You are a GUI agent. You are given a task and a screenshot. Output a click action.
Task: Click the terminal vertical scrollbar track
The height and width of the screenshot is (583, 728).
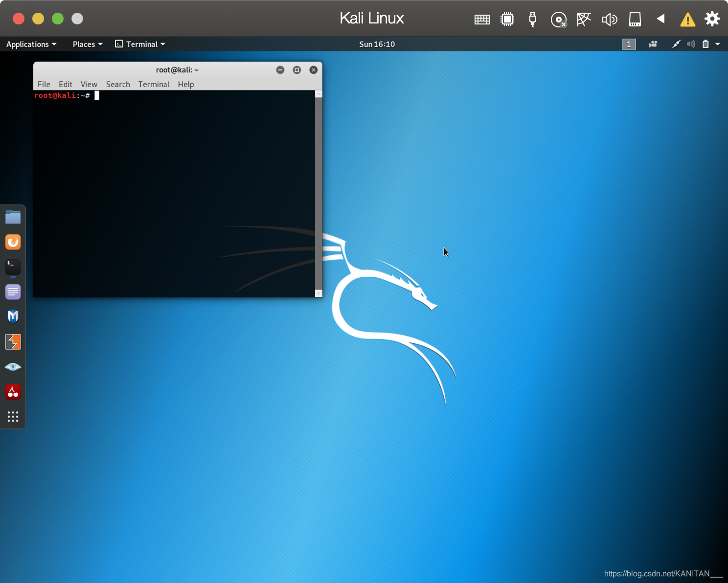318,194
